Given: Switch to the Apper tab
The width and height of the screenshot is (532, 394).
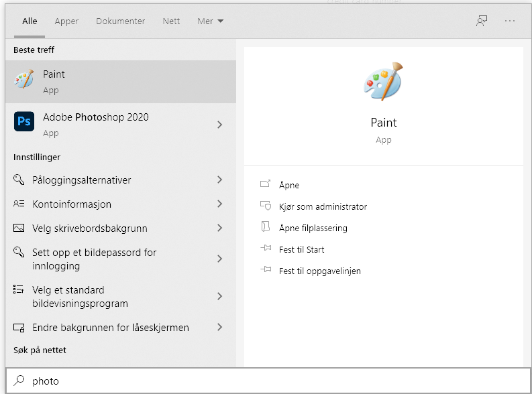Looking at the screenshot, I should [66, 21].
